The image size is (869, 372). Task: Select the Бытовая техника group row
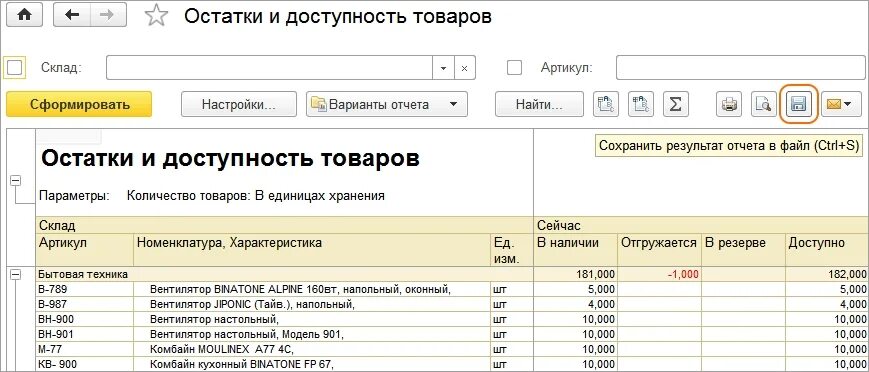tap(284, 274)
